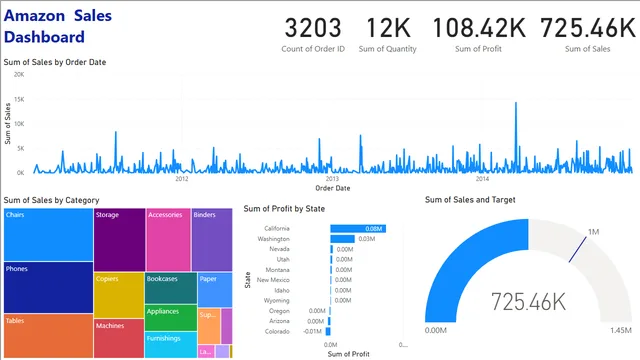This screenshot has width=640, height=360.
Task: Click the -0.01M Colorado value label
Action: tap(313, 331)
